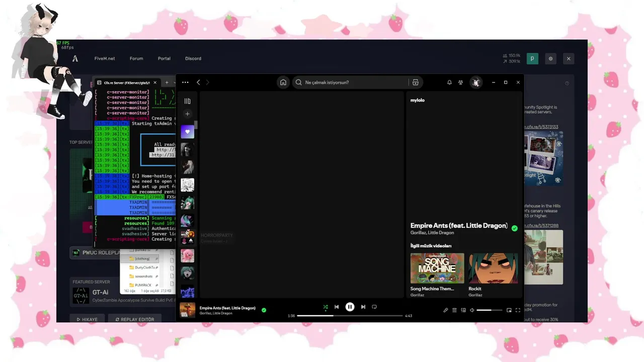Switch Spotify to full screen view

coord(518,310)
